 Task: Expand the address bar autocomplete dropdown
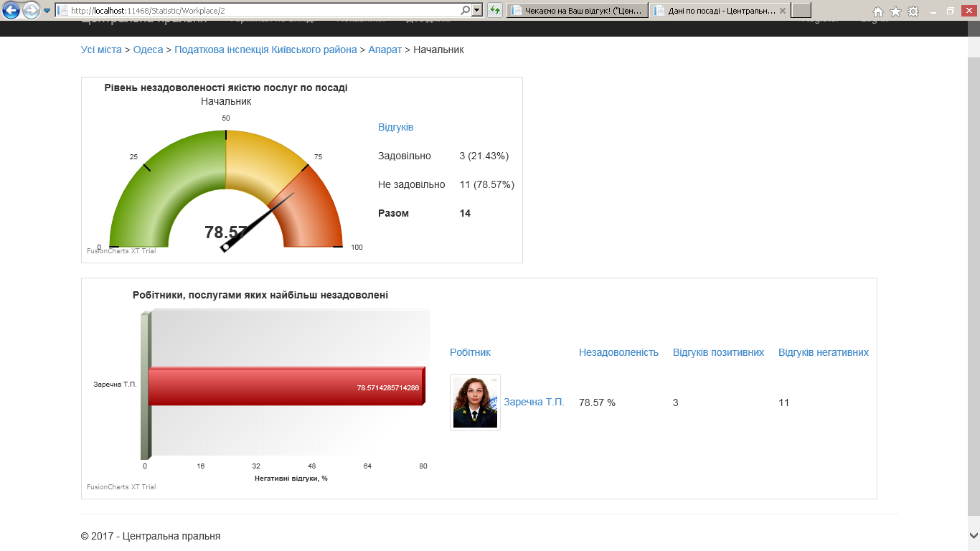(x=477, y=11)
